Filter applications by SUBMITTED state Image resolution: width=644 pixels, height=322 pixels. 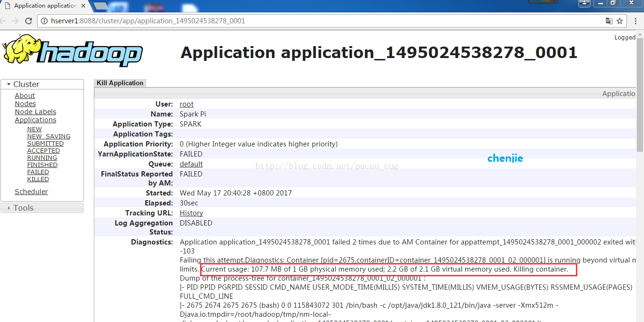[x=45, y=143]
